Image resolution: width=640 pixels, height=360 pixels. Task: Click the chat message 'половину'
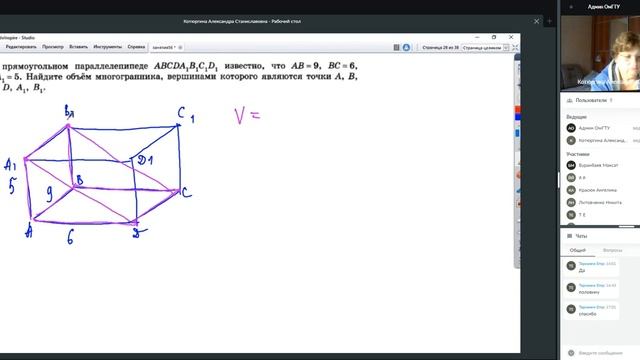589,292
